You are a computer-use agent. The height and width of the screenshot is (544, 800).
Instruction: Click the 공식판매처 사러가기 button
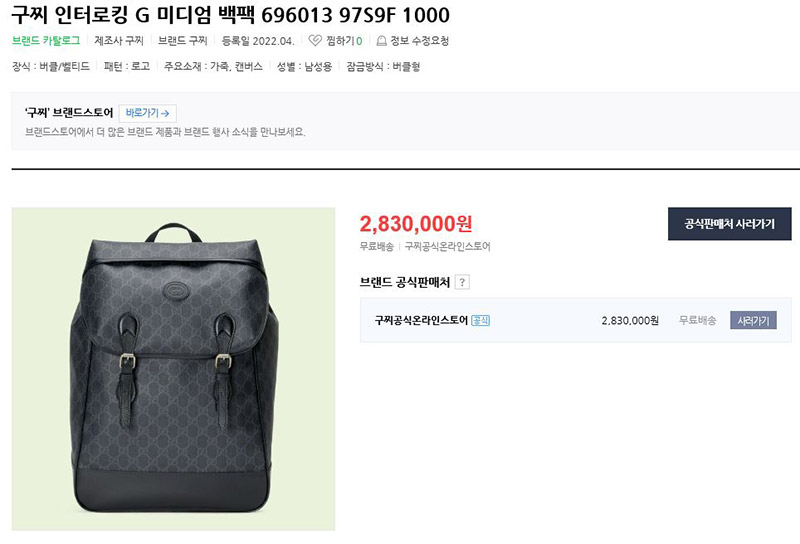[730, 224]
